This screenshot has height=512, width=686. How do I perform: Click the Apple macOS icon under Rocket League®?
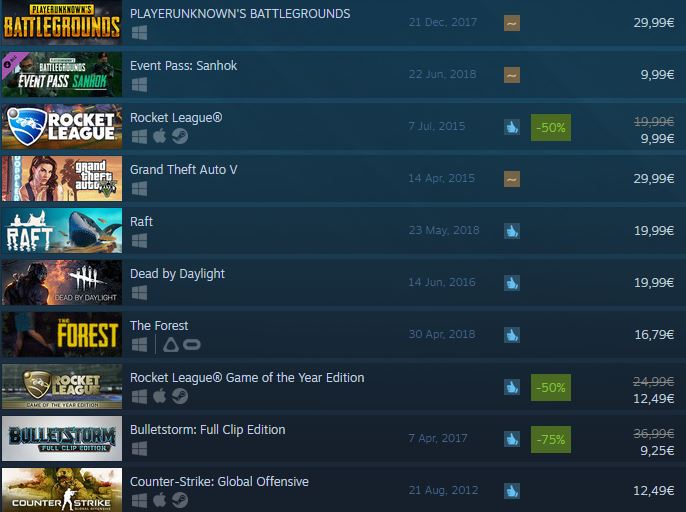pos(160,136)
